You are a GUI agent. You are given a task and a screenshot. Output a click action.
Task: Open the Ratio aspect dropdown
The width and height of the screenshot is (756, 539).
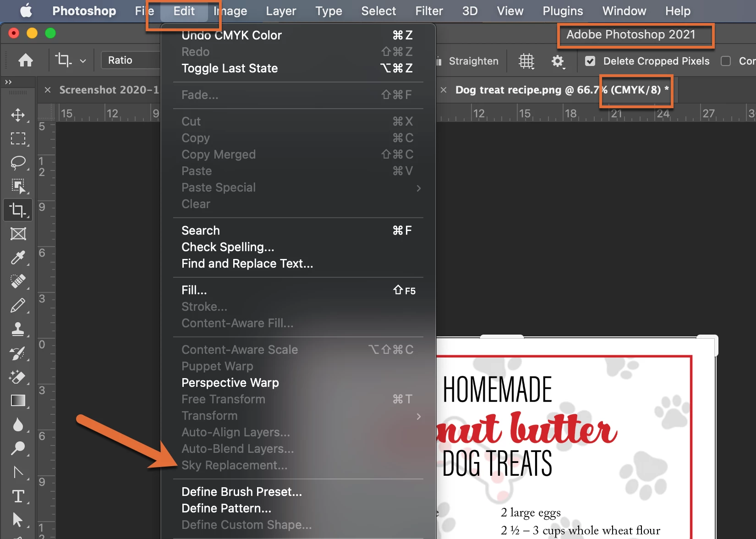(x=131, y=60)
